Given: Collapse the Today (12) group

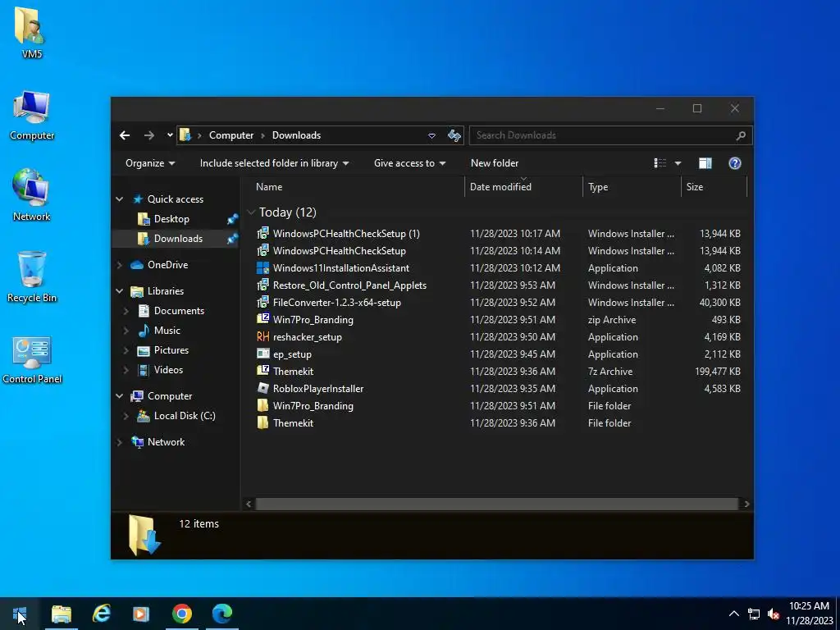Looking at the screenshot, I should pos(251,212).
